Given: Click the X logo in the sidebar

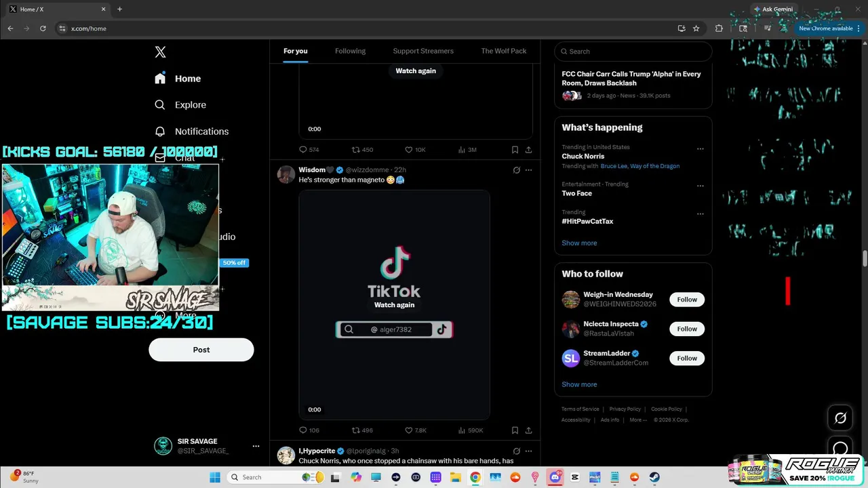Looking at the screenshot, I should pyautogui.click(x=160, y=52).
